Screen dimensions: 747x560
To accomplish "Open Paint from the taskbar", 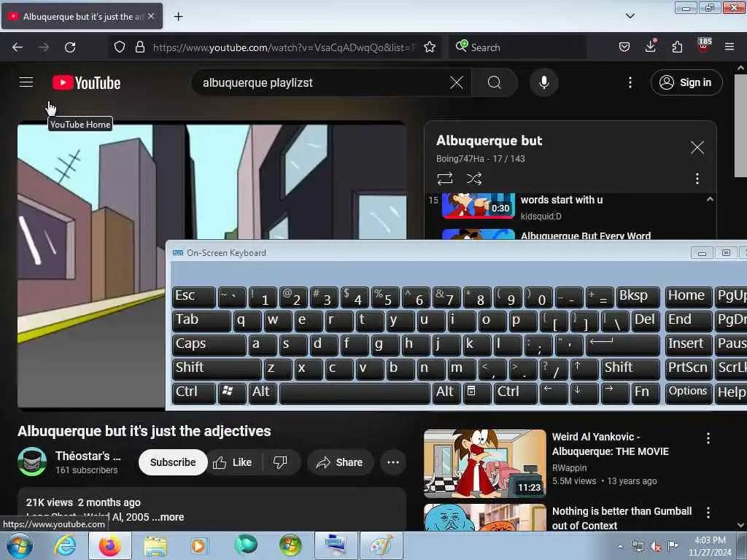I will click(x=381, y=545).
